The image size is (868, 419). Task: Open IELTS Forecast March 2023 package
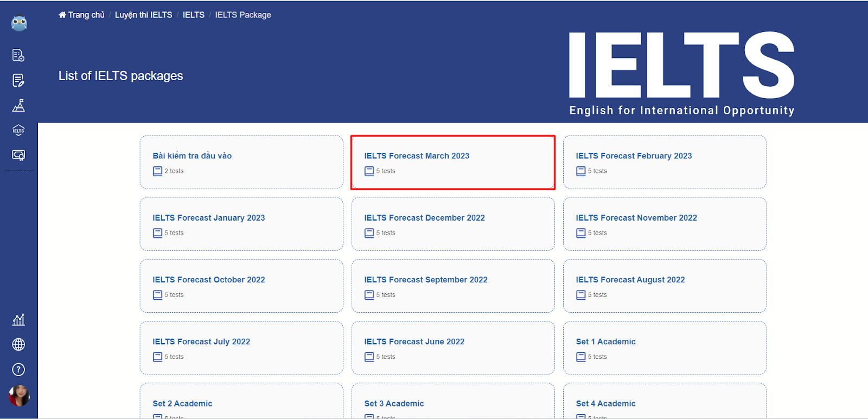point(453,162)
